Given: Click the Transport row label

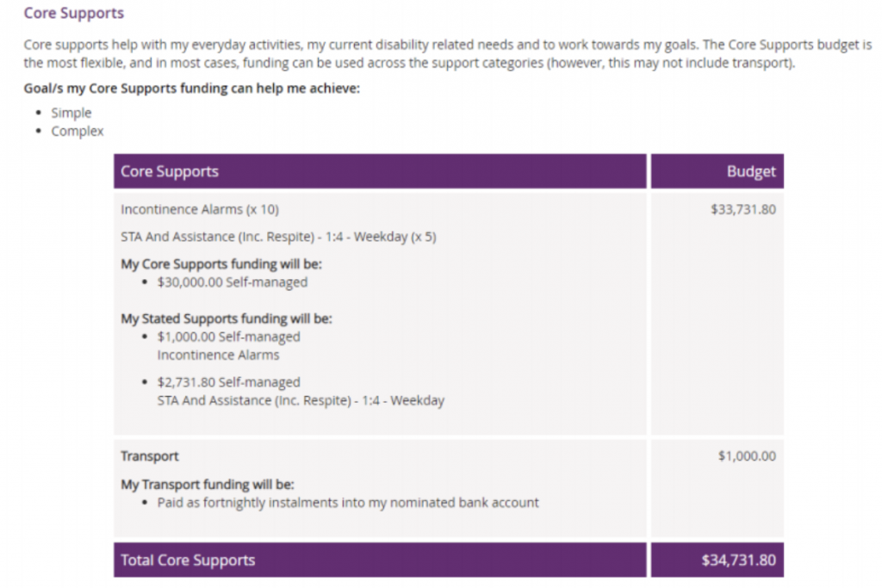Looking at the screenshot, I should click(150, 456).
